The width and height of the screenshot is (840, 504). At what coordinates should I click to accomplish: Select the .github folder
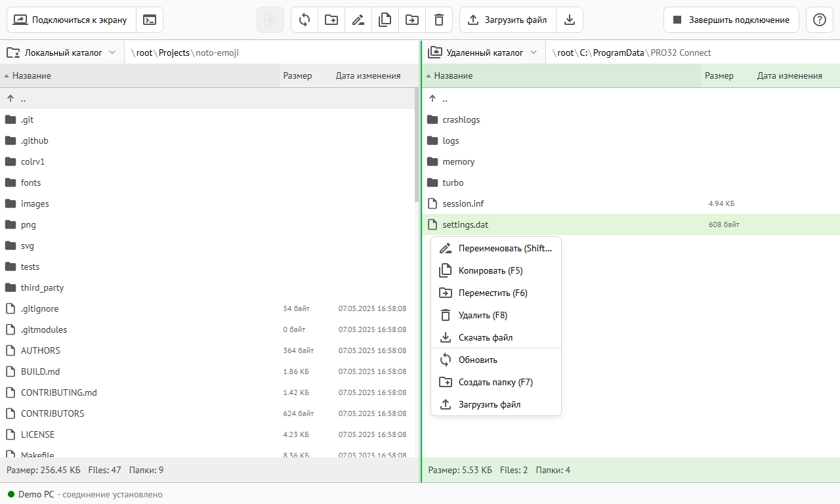coord(207,140)
